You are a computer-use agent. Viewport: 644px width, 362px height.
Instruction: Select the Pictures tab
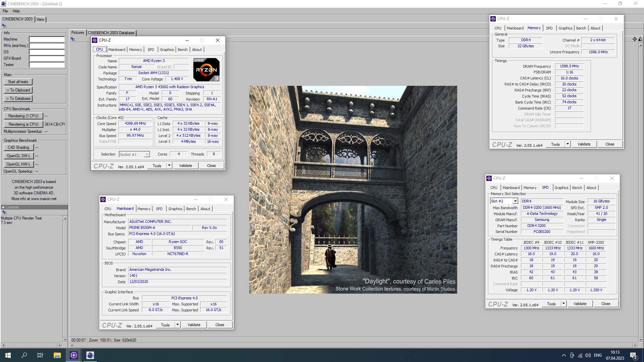[x=77, y=33]
